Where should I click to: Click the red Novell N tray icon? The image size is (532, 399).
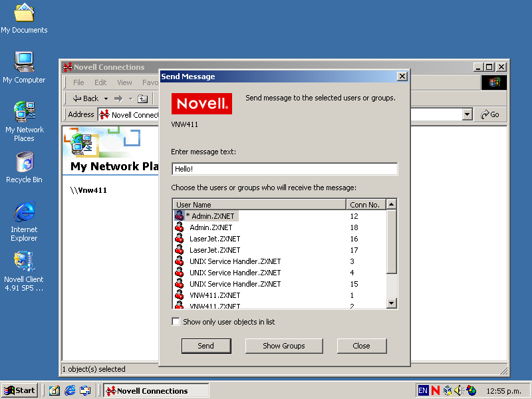(436, 391)
